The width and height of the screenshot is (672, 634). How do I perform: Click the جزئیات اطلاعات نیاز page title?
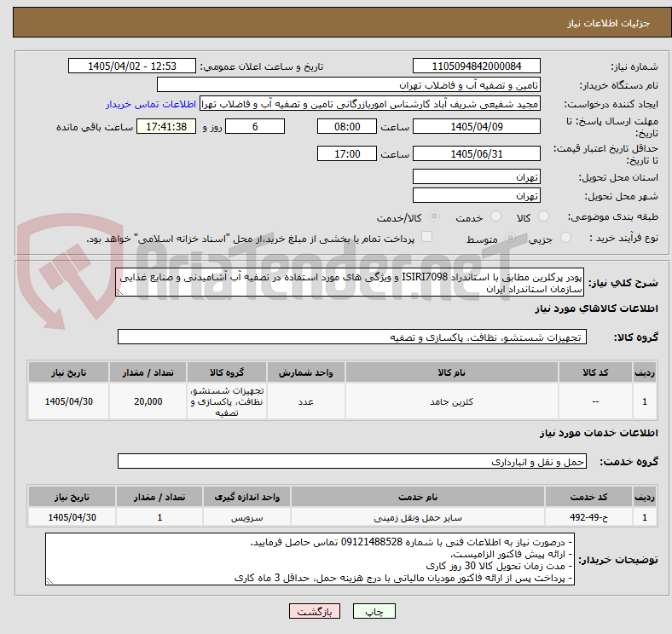[609, 23]
